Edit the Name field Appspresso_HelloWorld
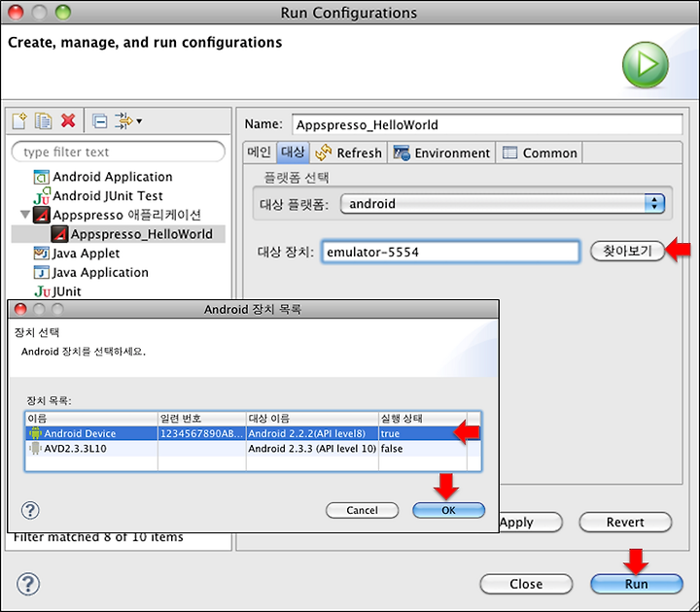Screen dimensions: 700x612 487,124
